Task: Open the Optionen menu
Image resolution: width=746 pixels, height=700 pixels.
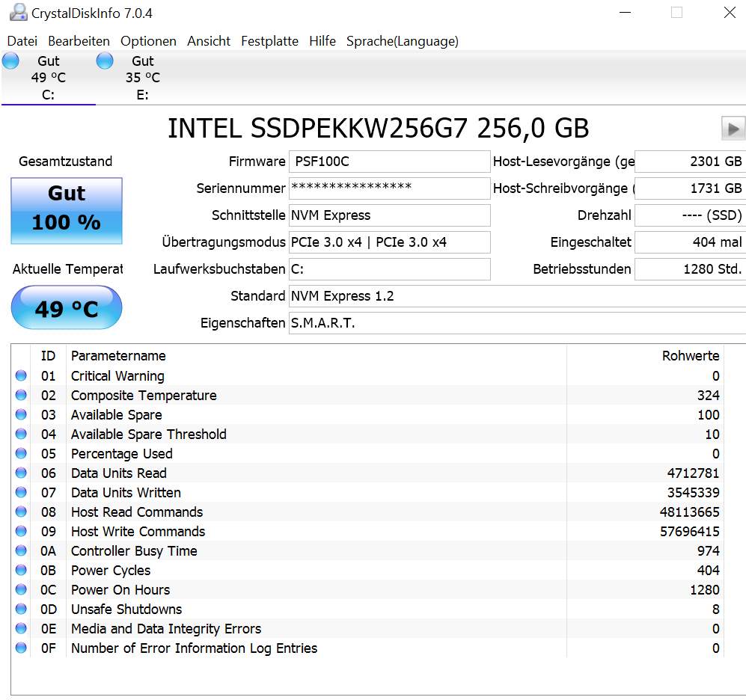Action: (x=148, y=41)
